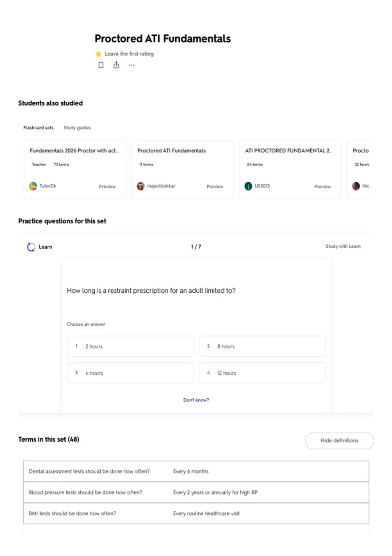
Task: Click Leave the first rating link
Action: pos(129,54)
